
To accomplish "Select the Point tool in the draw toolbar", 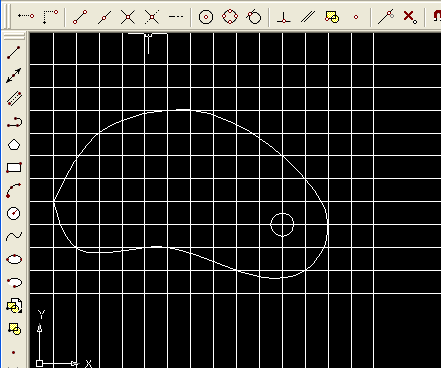I will [14, 352].
